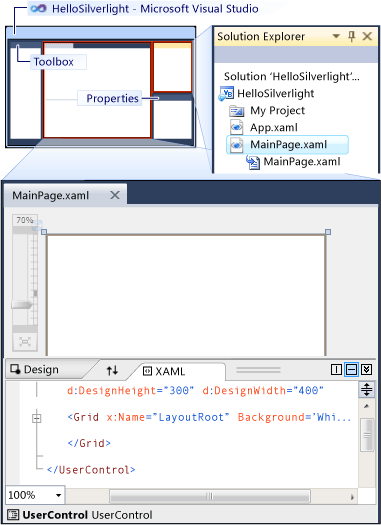Image resolution: width=381 pixels, height=525 pixels.
Task: Select App.xaml in Solution Explorer
Action: (274, 128)
